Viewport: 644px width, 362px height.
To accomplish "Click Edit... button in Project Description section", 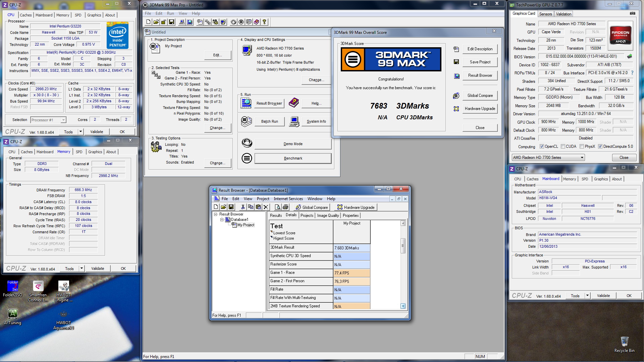I will click(x=217, y=55).
